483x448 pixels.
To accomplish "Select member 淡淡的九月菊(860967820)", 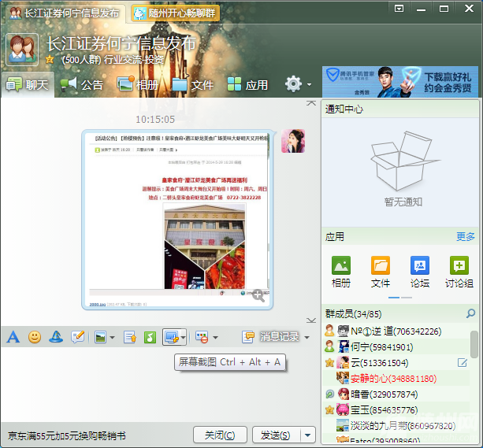I will [397, 426].
